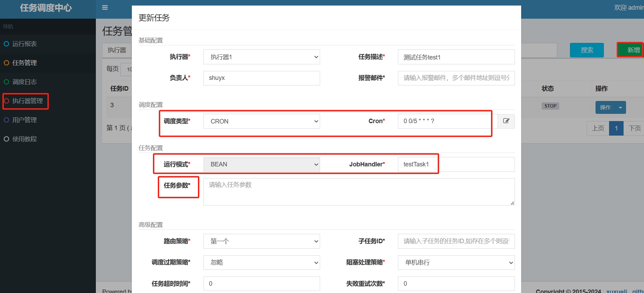Open 用户管理 in the sidebar
The width and height of the screenshot is (644, 293).
click(25, 120)
